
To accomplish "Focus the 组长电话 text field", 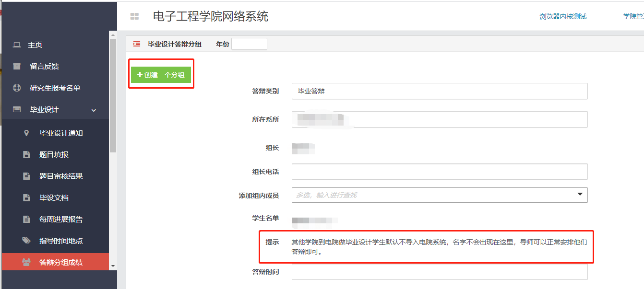I will [439, 172].
